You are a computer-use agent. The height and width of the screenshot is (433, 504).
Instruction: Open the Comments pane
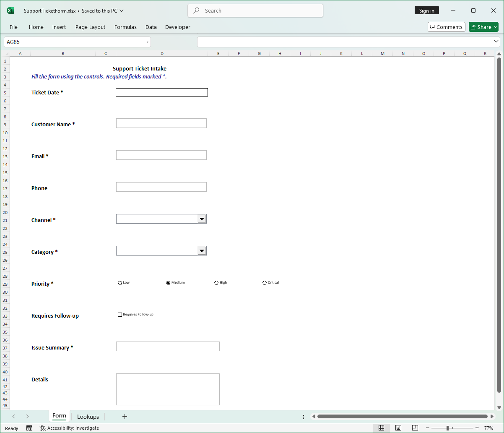click(446, 26)
